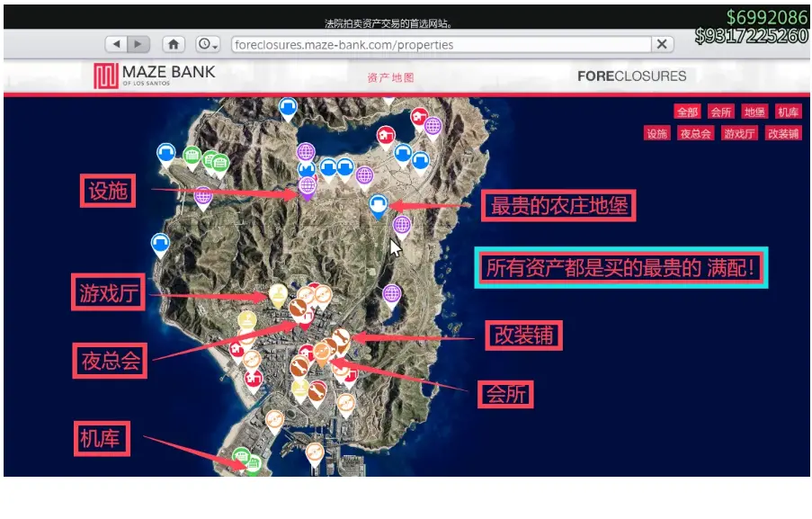Show only 夜总会 properties
812x519 pixels.
(695, 134)
